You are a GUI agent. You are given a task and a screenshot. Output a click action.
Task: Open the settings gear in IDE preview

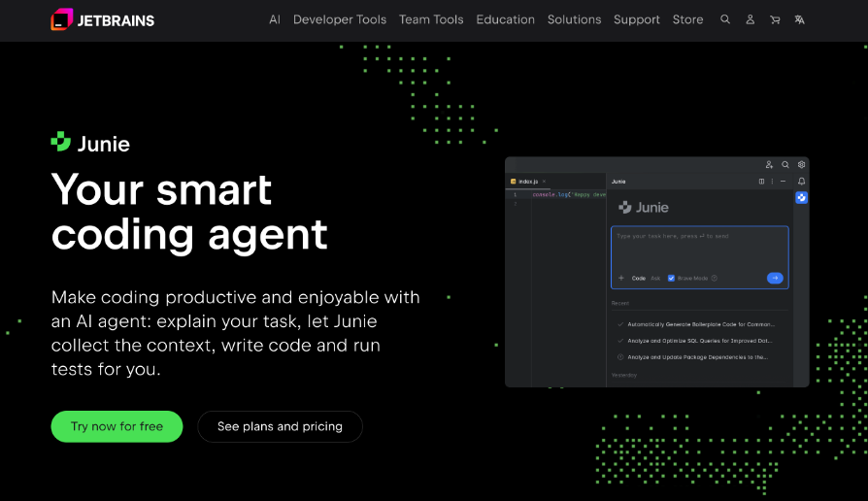click(x=801, y=164)
